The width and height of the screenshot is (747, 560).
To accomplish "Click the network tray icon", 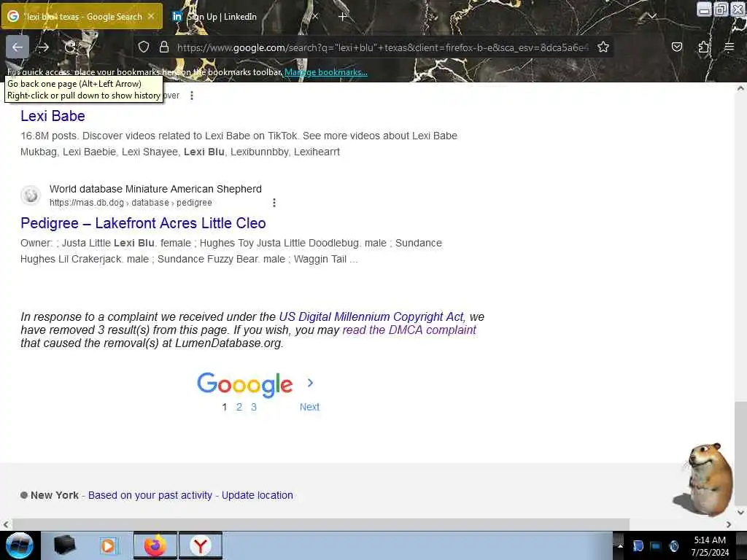I will [x=656, y=546].
